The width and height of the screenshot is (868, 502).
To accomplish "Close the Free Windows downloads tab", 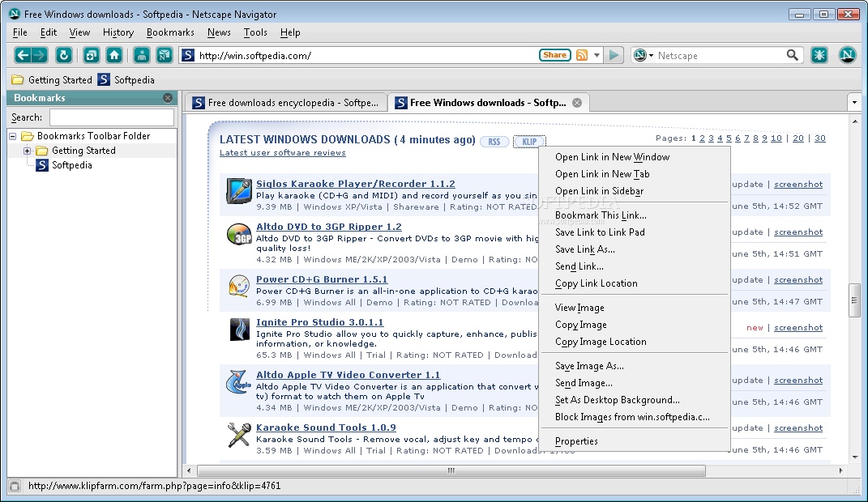I will (x=577, y=103).
